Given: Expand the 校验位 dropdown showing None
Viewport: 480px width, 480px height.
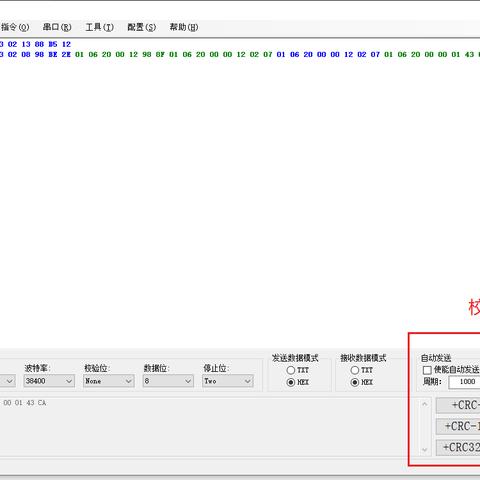Looking at the screenshot, I should coord(109,381).
